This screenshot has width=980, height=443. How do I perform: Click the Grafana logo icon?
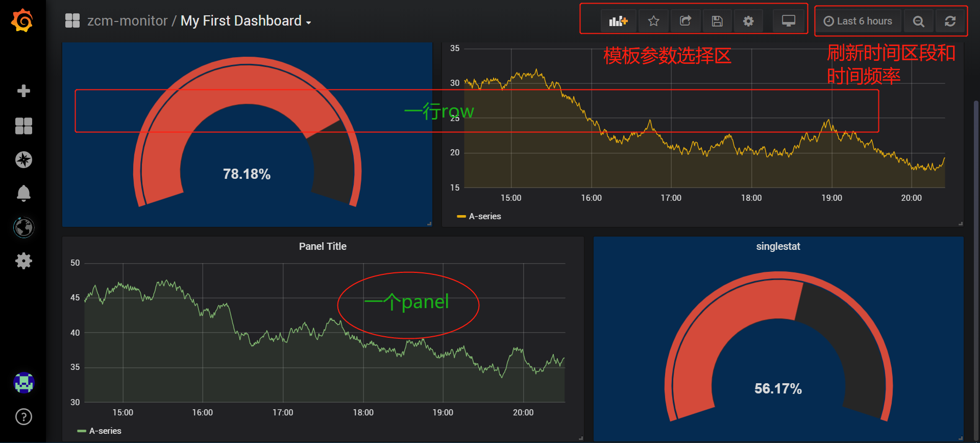(x=22, y=20)
